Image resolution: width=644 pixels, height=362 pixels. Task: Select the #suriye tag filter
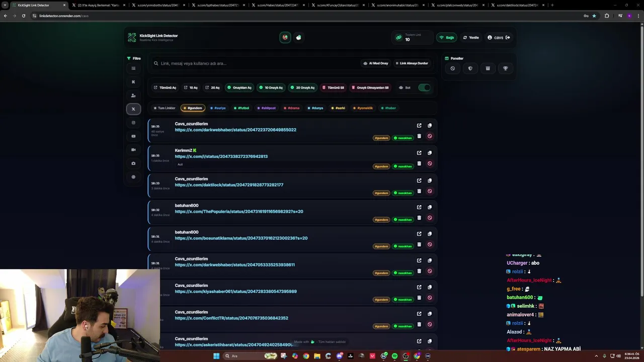(218, 108)
